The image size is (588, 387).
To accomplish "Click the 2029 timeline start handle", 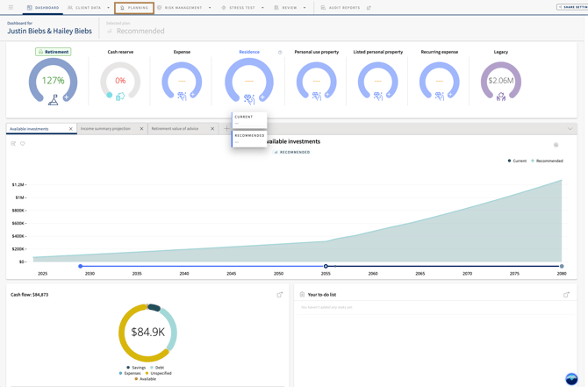I will click(80, 266).
